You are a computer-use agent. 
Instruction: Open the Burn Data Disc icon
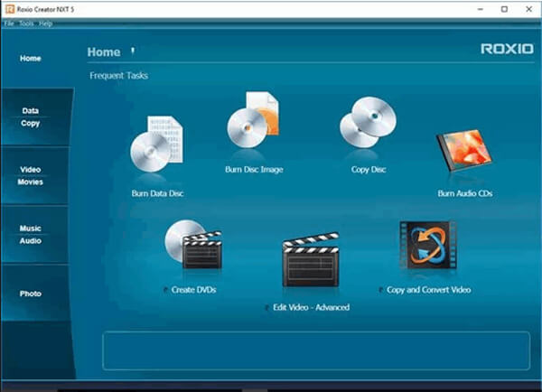point(156,145)
